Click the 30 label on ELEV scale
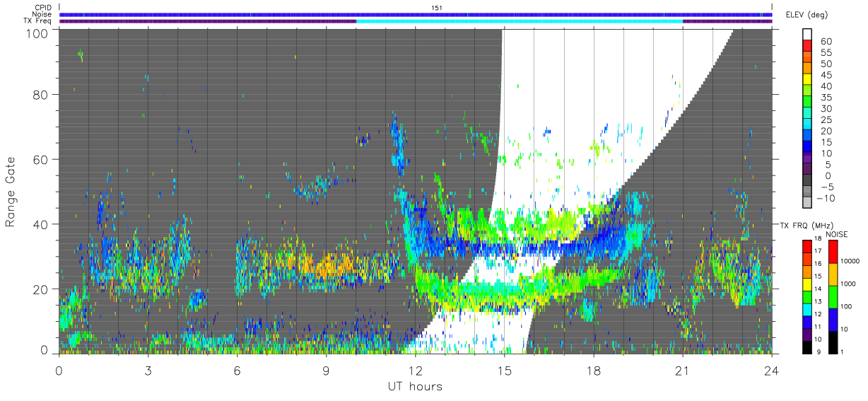This screenshot has width=868, height=401. [x=825, y=108]
